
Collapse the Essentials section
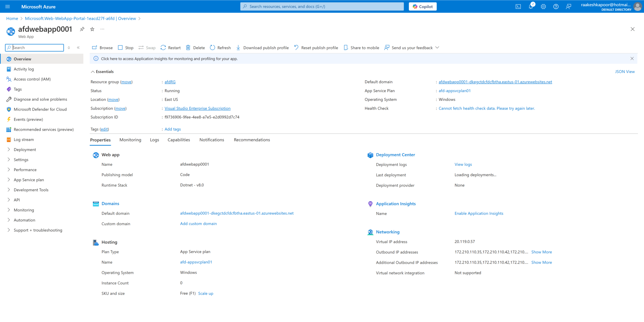coord(93,72)
